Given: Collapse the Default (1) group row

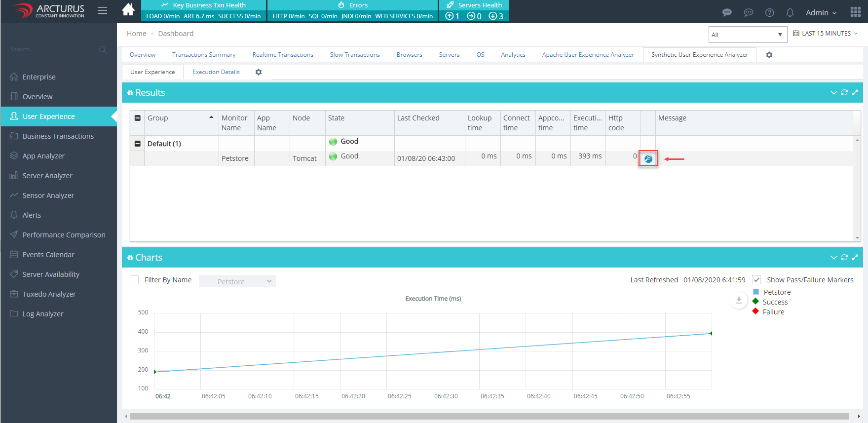Looking at the screenshot, I should [138, 144].
